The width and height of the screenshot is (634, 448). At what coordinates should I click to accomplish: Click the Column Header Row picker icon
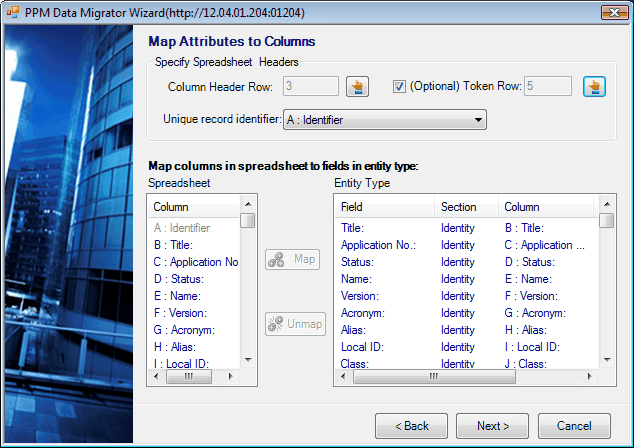(357, 87)
